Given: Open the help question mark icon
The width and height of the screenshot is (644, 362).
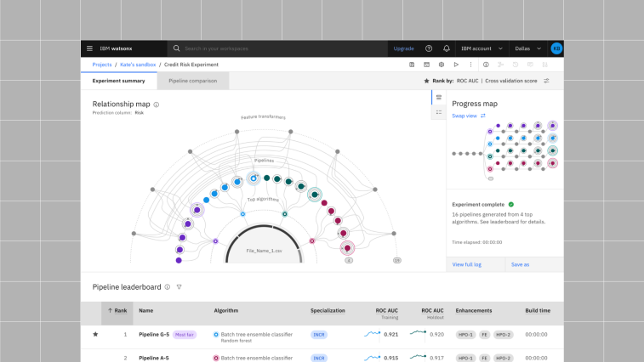Looking at the screenshot, I should 429,48.
